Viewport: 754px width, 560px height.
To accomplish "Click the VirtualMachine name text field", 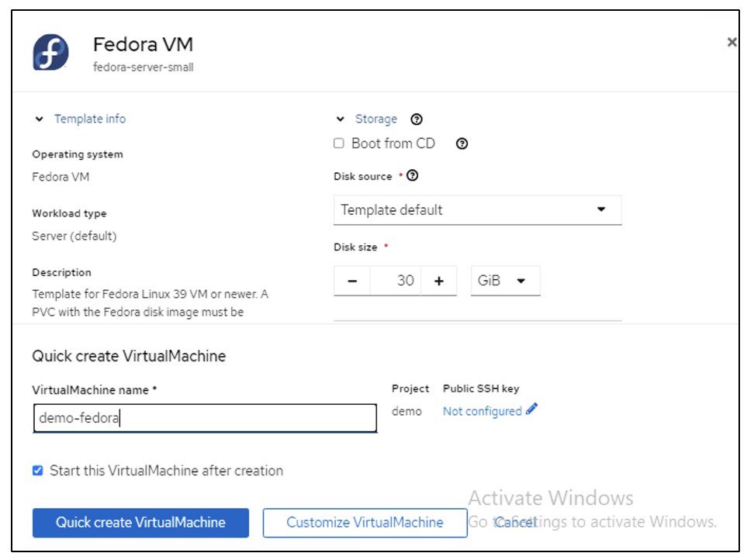I will [x=205, y=419].
